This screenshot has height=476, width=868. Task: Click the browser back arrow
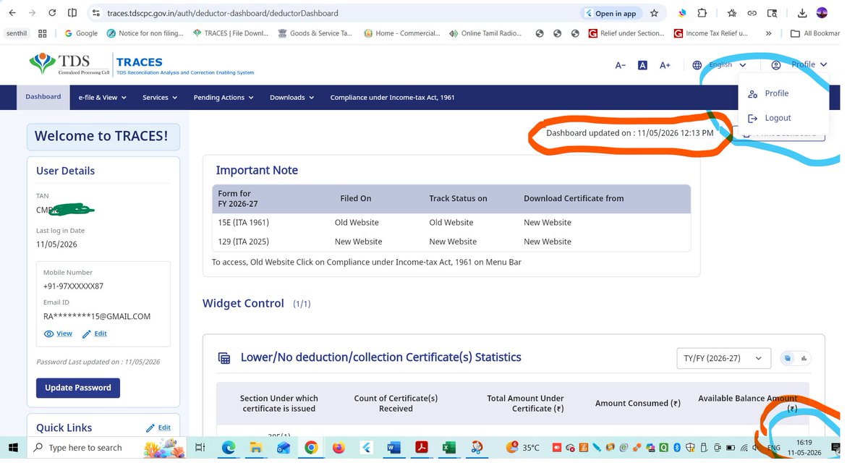(12, 13)
